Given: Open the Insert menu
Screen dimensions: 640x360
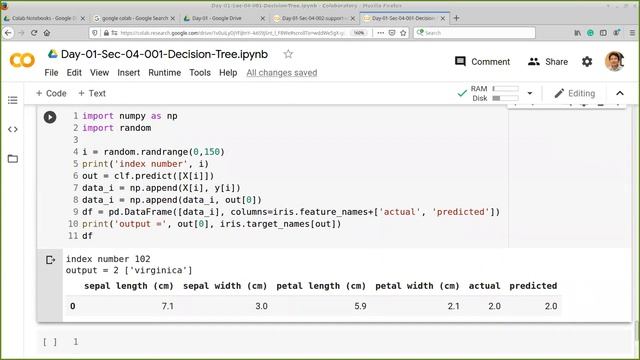Looking at the screenshot, I should pos(129,73).
